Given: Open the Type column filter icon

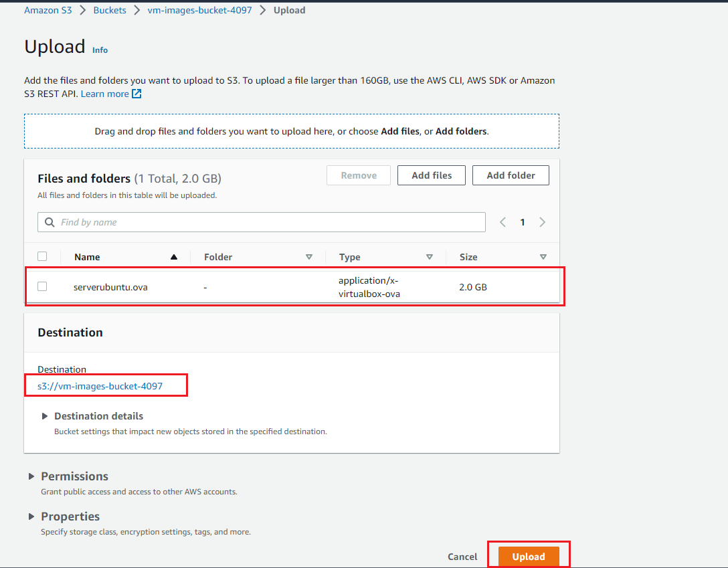Looking at the screenshot, I should (x=430, y=256).
